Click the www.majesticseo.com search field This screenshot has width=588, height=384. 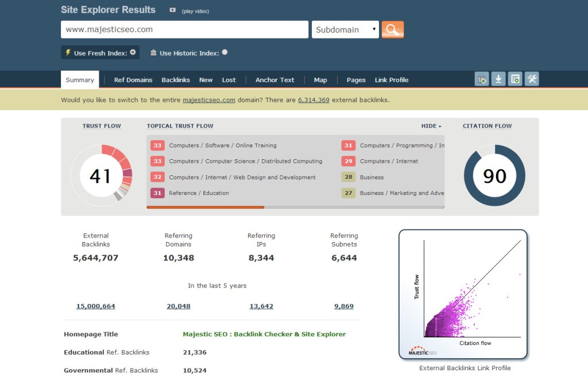click(184, 30)
